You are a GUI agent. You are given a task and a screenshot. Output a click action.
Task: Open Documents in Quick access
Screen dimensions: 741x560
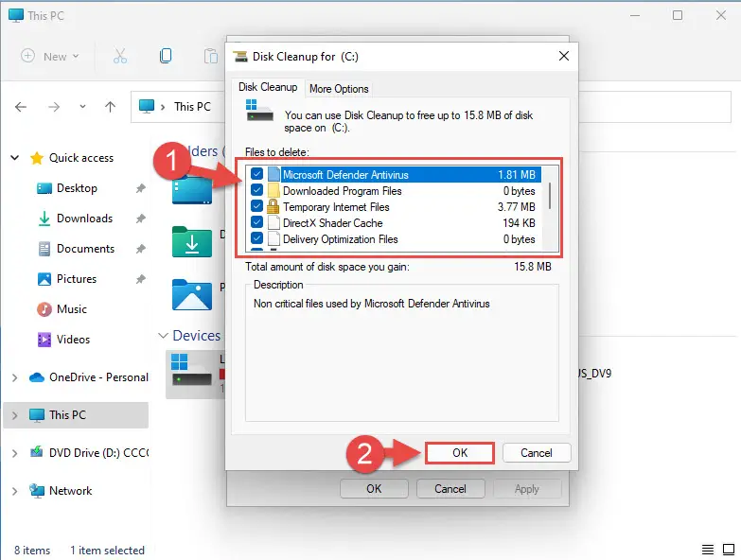(x=85, y=249)
